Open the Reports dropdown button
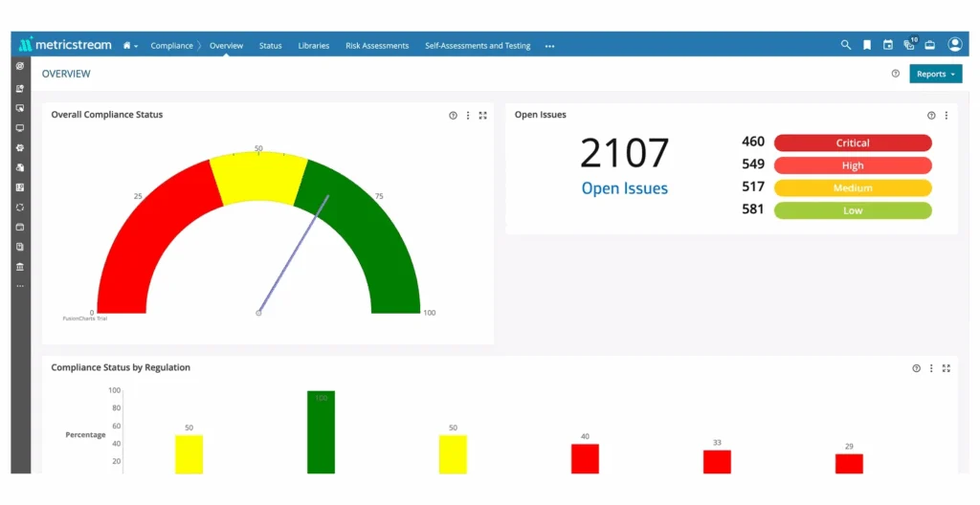Viewport: 980px width, 505px height. click(936, 74)
